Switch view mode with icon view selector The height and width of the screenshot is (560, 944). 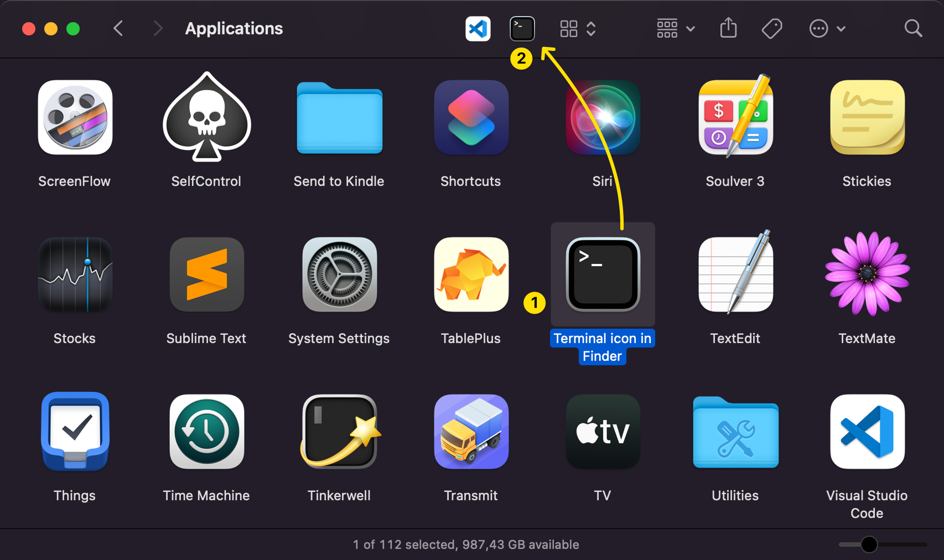click(x=577, y=29)
